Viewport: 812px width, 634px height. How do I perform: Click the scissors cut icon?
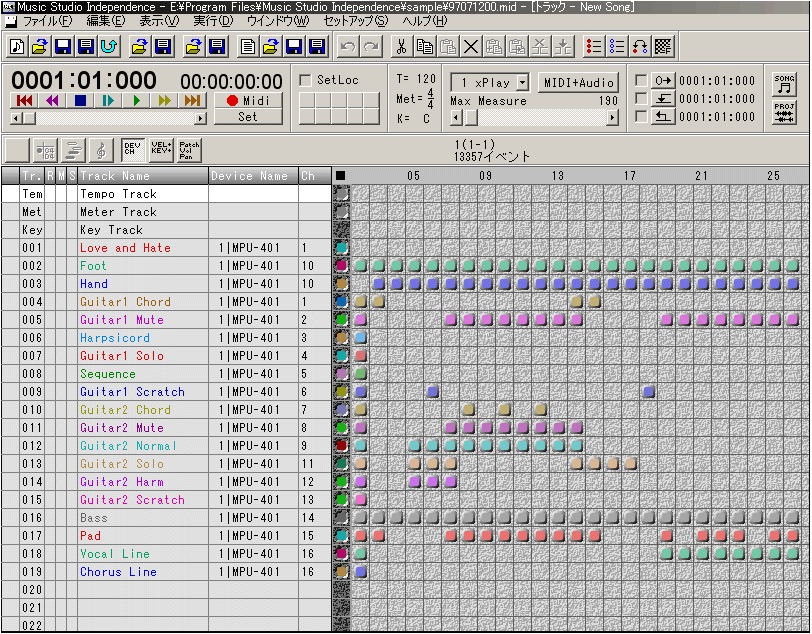tap(401, 47)
